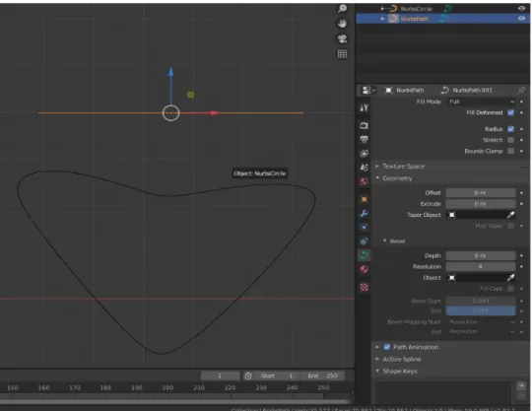Click the Bevel Depth value field
532x411 pixels.
coord(481,255)
